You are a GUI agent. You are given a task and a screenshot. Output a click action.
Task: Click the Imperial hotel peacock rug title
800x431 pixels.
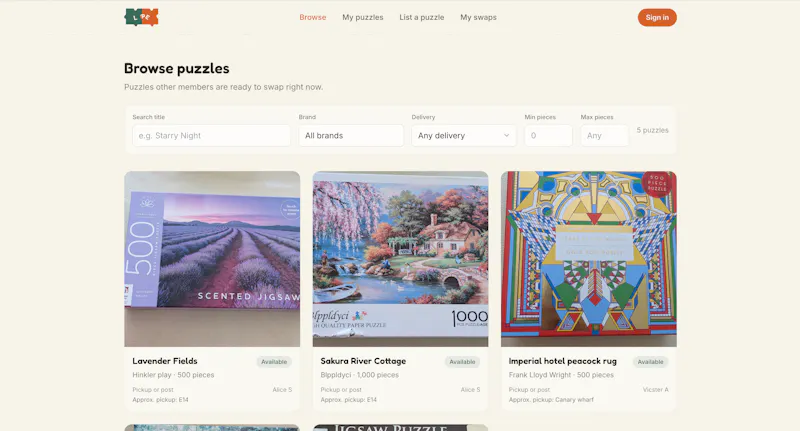563,361
